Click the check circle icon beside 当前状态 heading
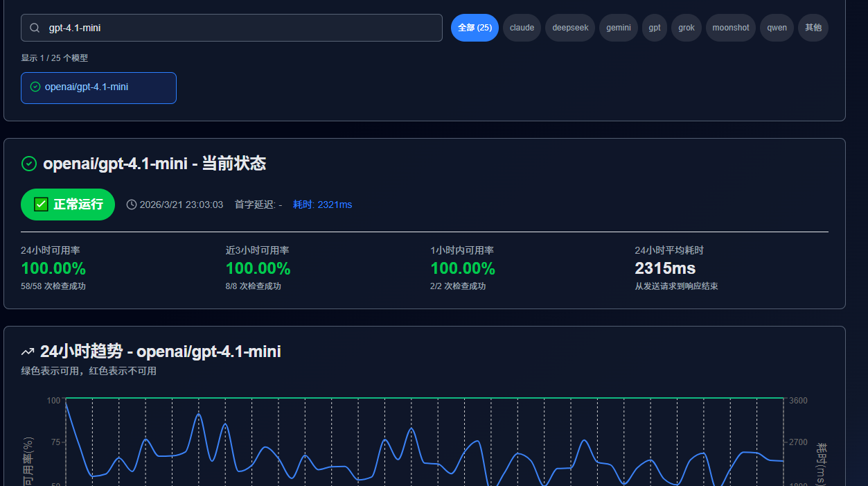Viewport: 868px width, 486px height. click(x=29, y=164)
